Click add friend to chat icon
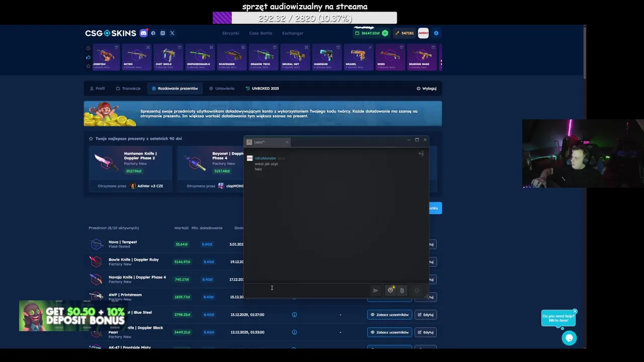 point(421,153)
